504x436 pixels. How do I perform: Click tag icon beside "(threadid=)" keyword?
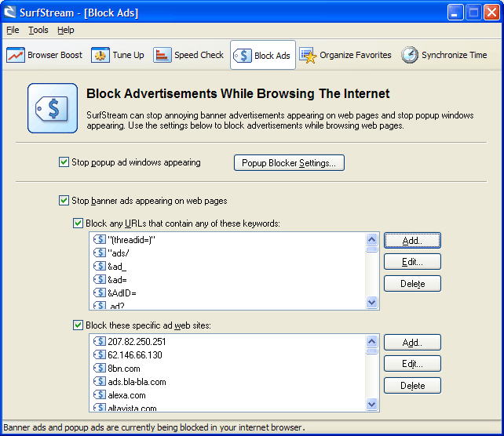click(100, 239)
